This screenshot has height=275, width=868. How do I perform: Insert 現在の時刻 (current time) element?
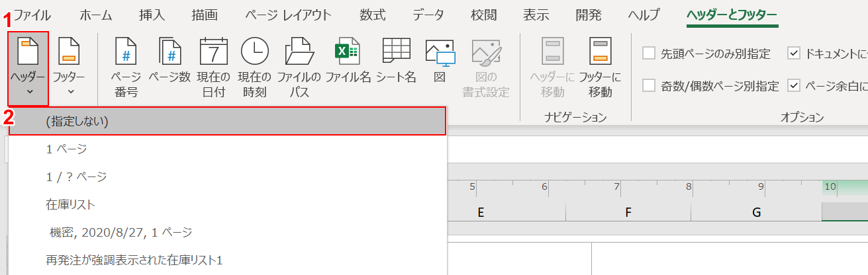coord(254,66)
